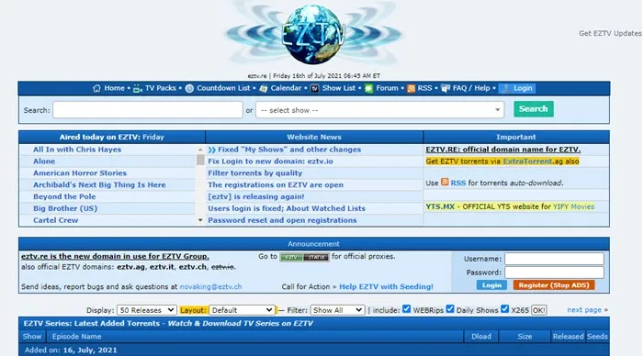Open Filter torrents by quality news
The image size is (644, 356).
pos(255,173)
